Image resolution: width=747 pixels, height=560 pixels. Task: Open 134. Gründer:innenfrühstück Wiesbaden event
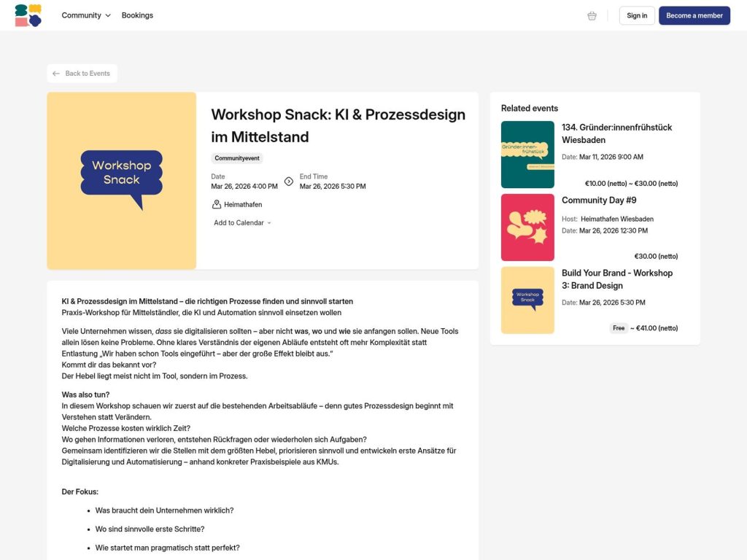(x=617, y=133)
